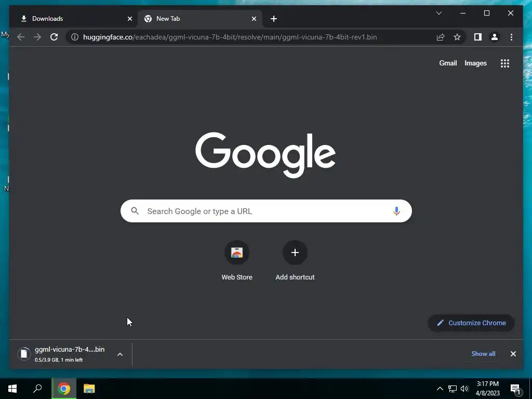Reload the current page
This screenshot has width=532, height=399.
click(x=54, y=37)
